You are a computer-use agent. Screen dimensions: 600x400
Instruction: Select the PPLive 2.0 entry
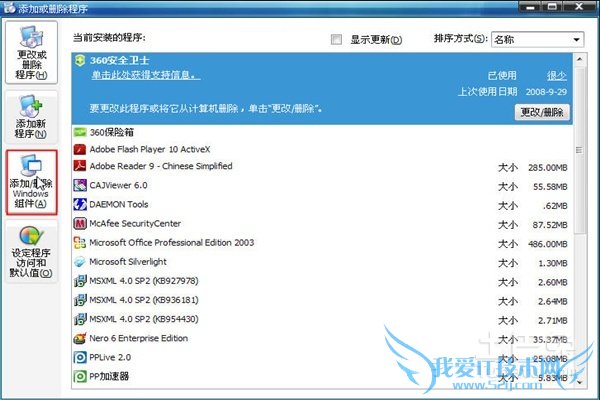[x=322, y=358]
